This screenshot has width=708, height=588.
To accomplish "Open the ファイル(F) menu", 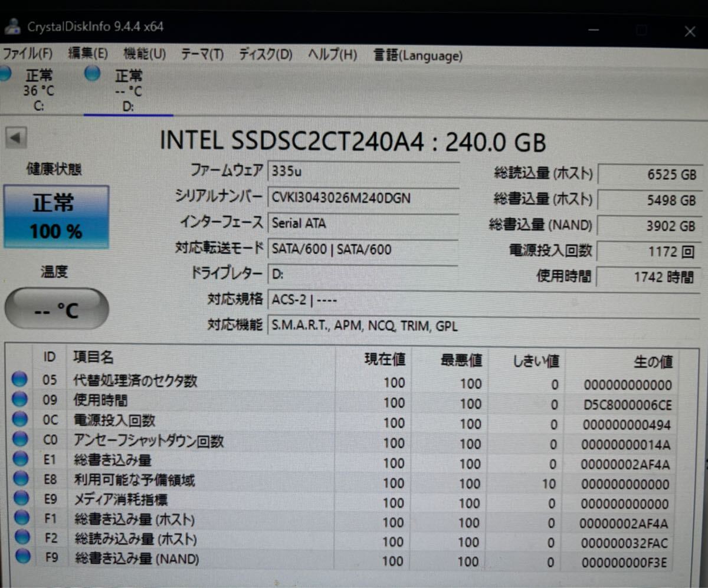I will coord(27,54).
